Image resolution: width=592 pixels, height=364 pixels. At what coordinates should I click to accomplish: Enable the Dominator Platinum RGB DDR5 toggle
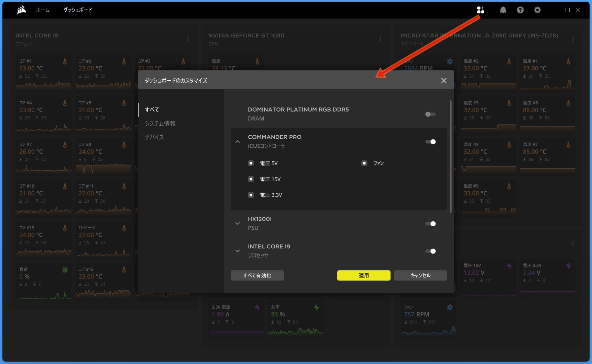(x=430, y=114)
